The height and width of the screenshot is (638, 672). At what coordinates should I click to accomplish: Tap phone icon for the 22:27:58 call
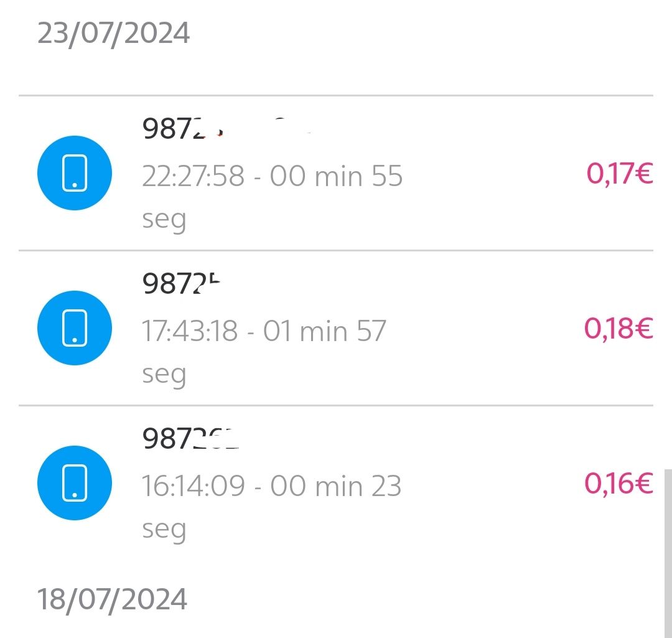[x=75, y=173]
